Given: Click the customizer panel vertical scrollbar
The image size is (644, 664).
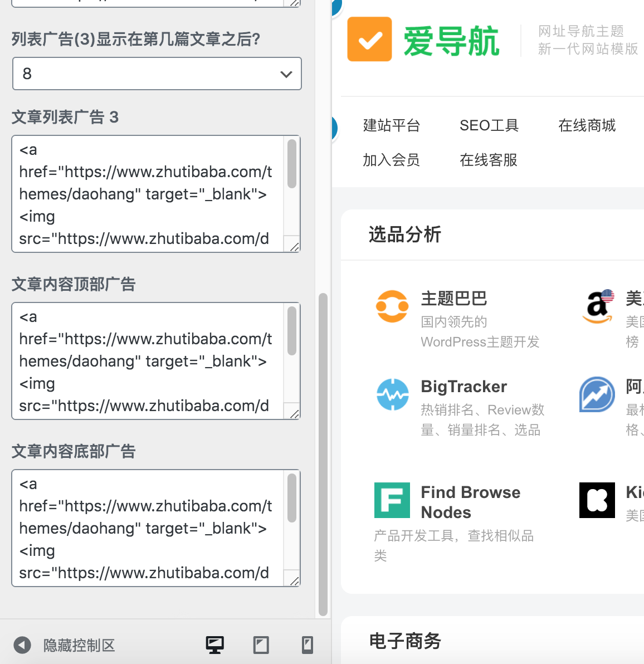Looking at the screenshot, I should (x=323, y=454).
